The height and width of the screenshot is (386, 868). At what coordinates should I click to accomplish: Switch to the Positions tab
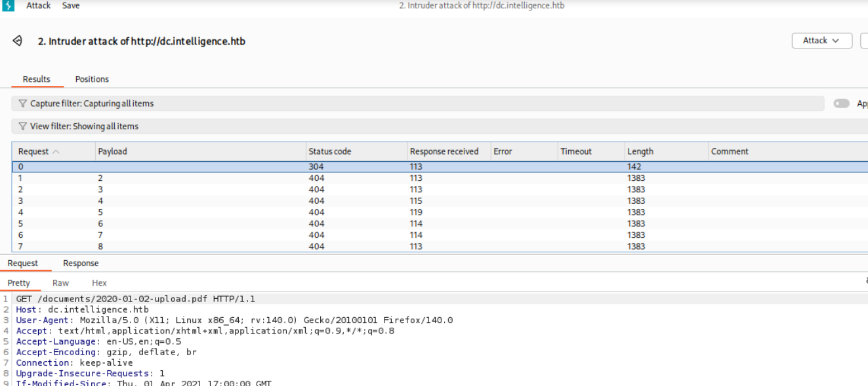(92, 79)
